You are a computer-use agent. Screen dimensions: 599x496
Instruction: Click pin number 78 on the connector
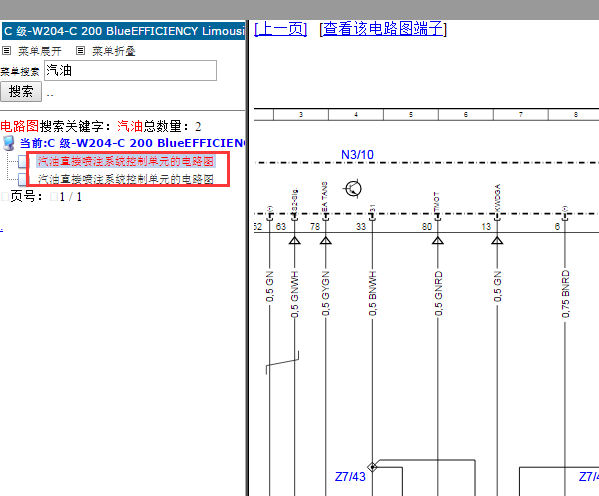tap(315, 227)
